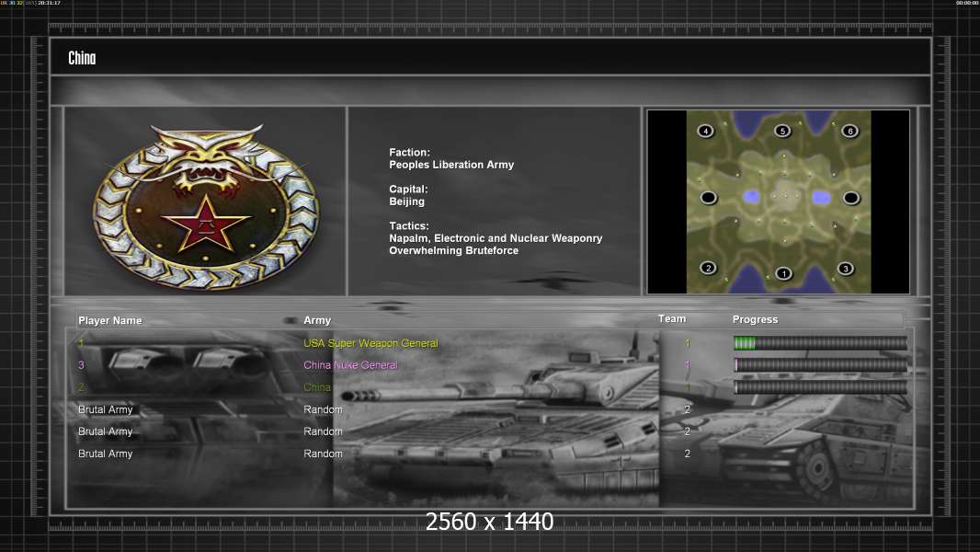This screenshot has height=552, width=980.
Task: Click the Beijing capital text
Action: coord(406,201)
